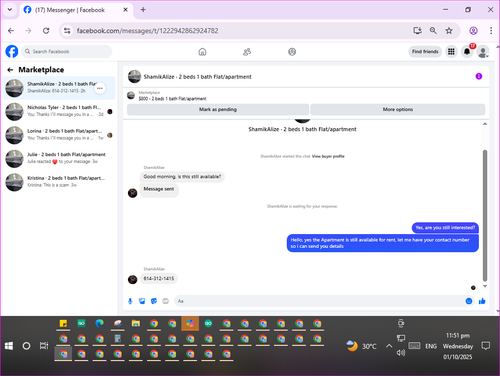Viewport: 500px width, 376px height.
Task: Show hidden system tray icons
Action: point(389,346)
